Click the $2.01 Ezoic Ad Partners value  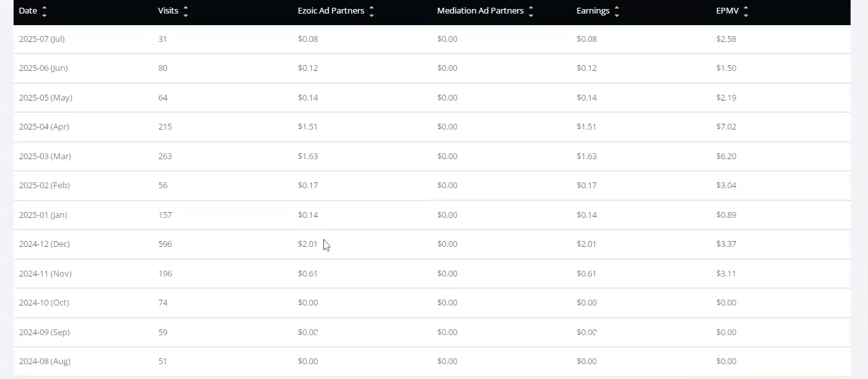308,244
